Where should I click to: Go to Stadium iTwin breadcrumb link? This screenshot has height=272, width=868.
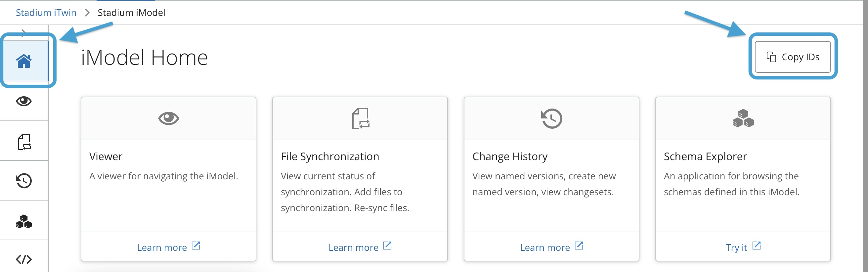[x=46, y=13]
